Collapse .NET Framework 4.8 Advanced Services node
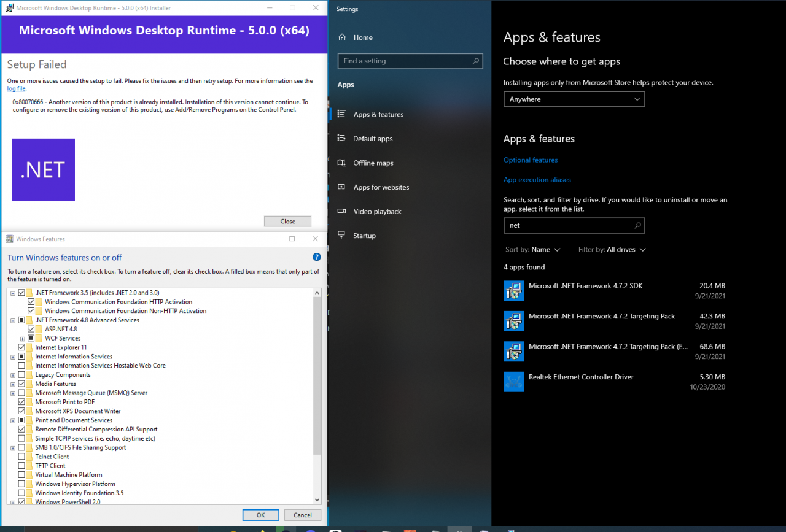The image size is (786, 532). (x=13, y=320)
